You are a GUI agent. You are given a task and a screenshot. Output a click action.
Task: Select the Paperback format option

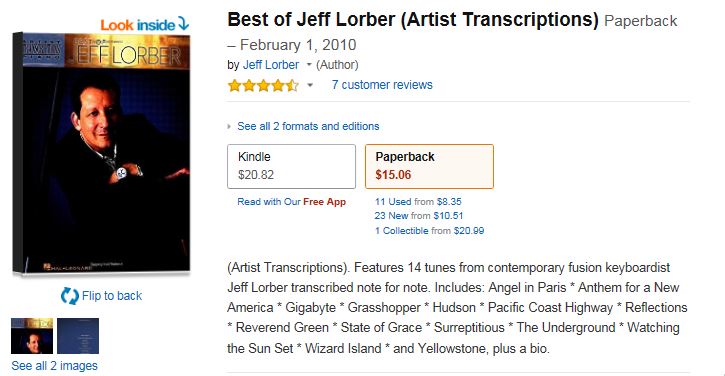(429, 166)
